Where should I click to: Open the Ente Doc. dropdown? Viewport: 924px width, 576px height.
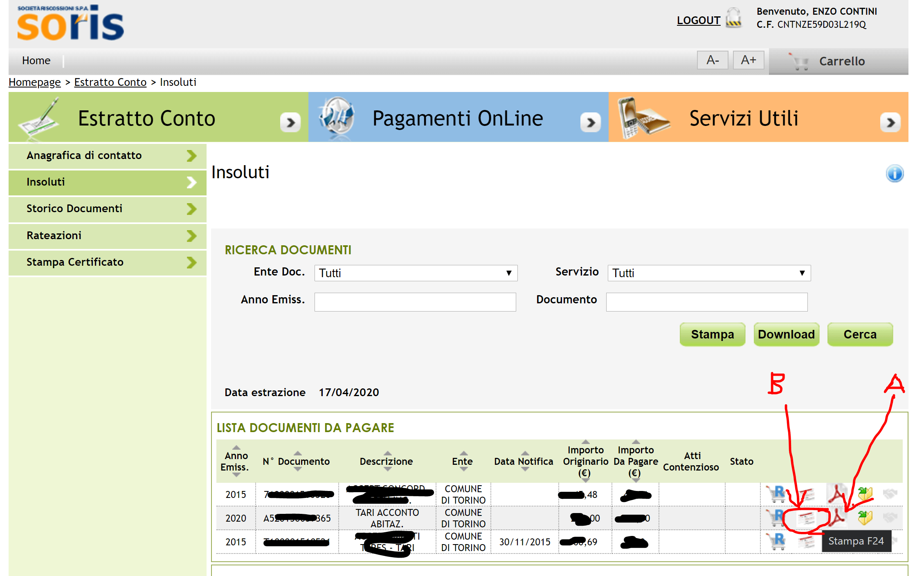[x=416, y=273]
